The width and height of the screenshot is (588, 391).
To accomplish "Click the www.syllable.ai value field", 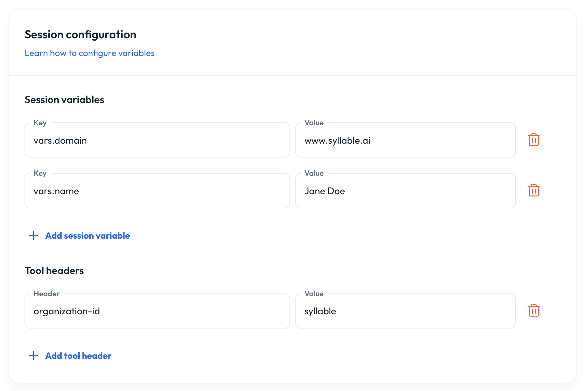I will [405, 140].
